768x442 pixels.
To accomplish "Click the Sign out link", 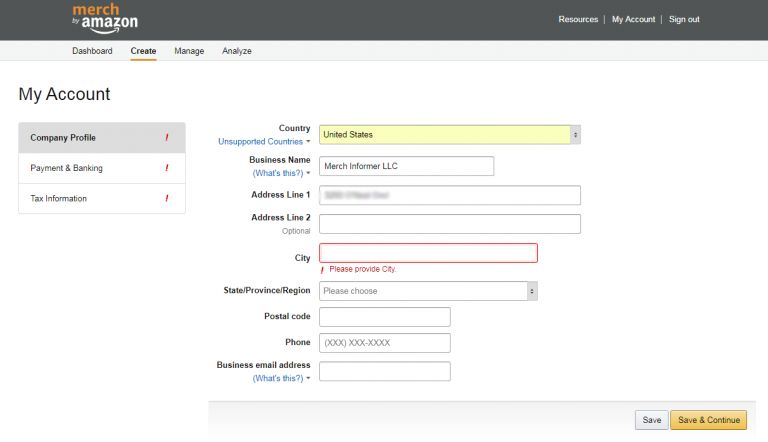I will (x=684, y=20).
